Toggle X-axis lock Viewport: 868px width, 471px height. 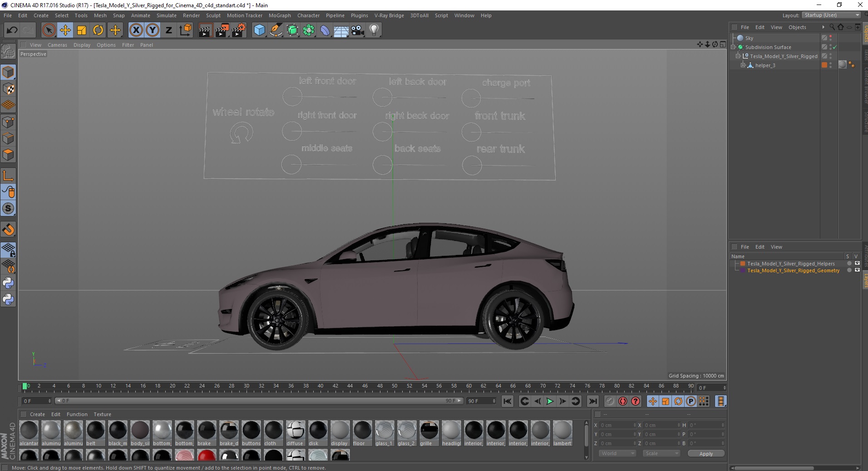pos(136,30)
